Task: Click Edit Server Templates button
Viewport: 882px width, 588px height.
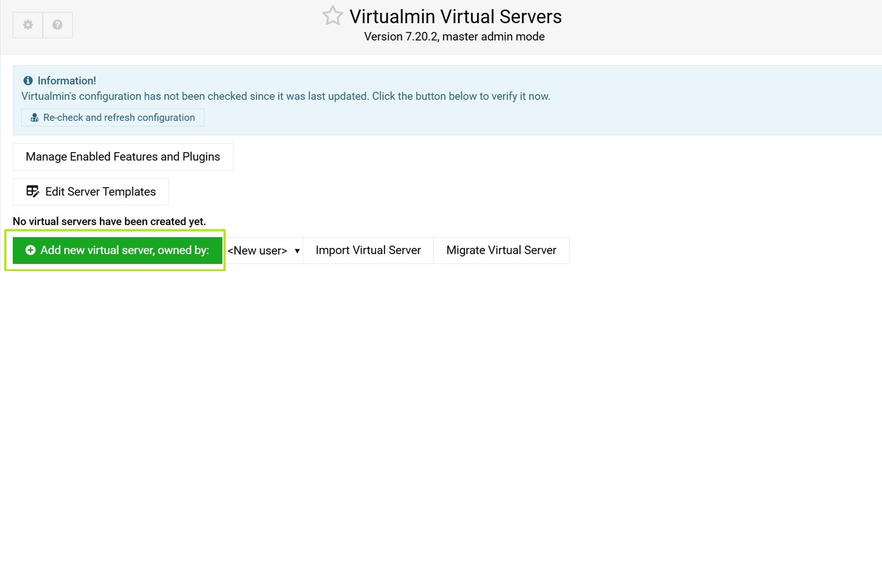Action: click(91, 192)
